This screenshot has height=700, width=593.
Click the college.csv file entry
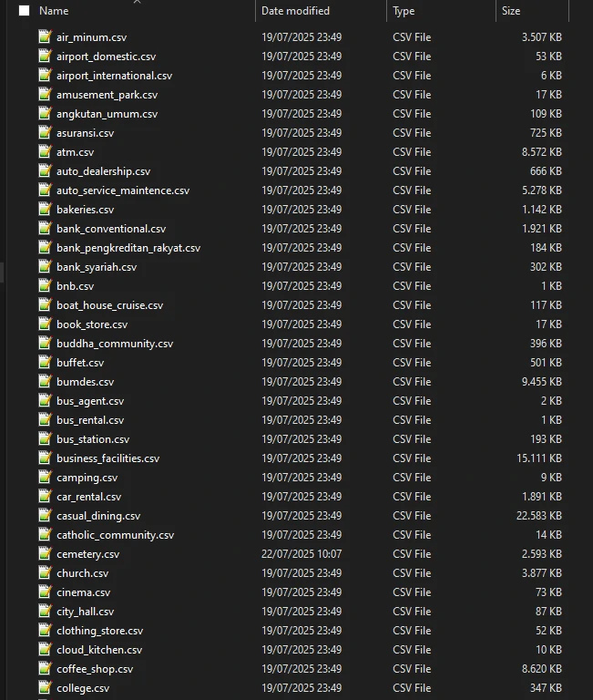pos(83,688)
